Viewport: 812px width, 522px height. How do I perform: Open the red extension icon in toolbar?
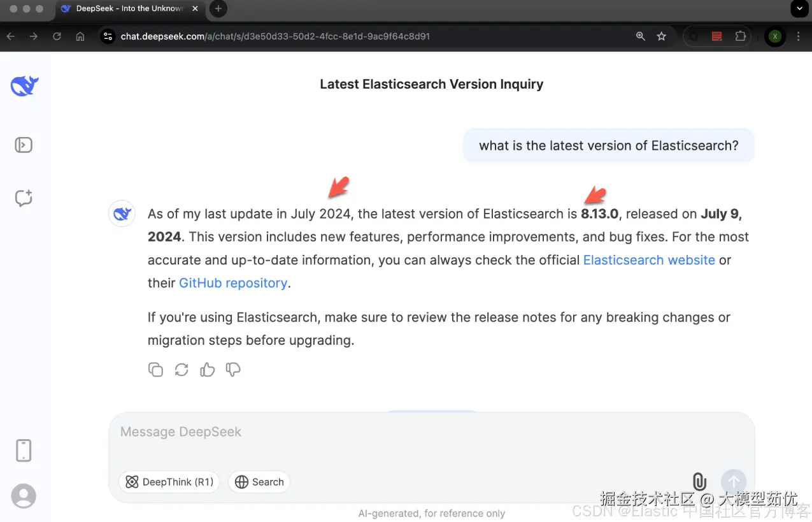716,36
